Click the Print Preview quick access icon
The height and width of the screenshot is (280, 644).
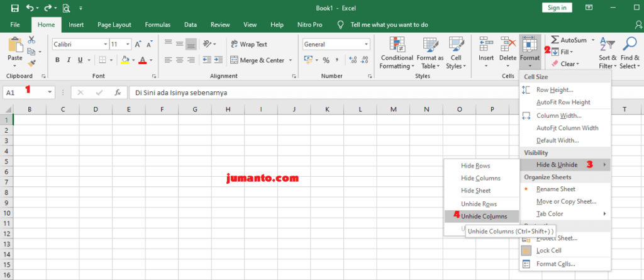tap(66, 8)
